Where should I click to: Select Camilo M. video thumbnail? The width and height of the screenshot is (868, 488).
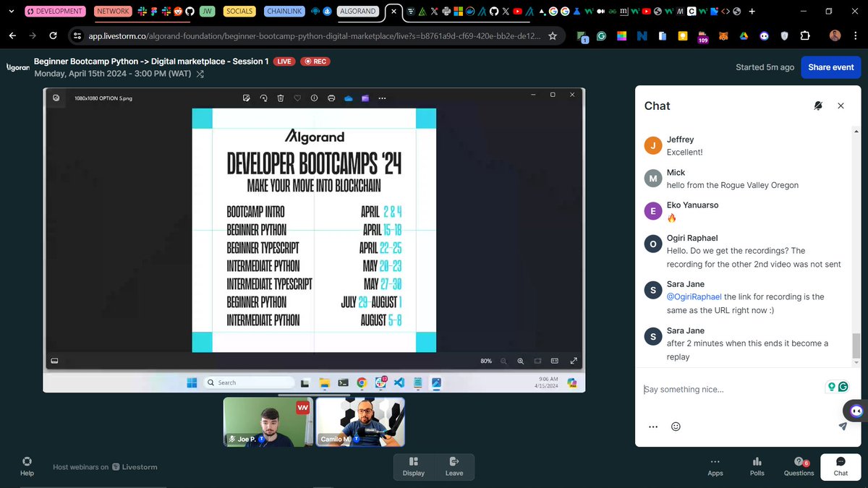360,421
